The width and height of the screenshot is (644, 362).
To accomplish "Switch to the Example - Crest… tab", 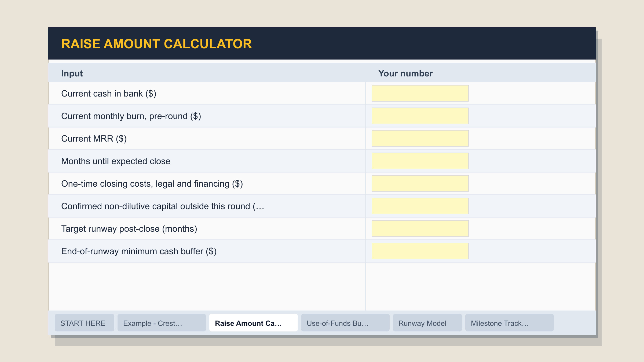I will [x=162, y=323].
